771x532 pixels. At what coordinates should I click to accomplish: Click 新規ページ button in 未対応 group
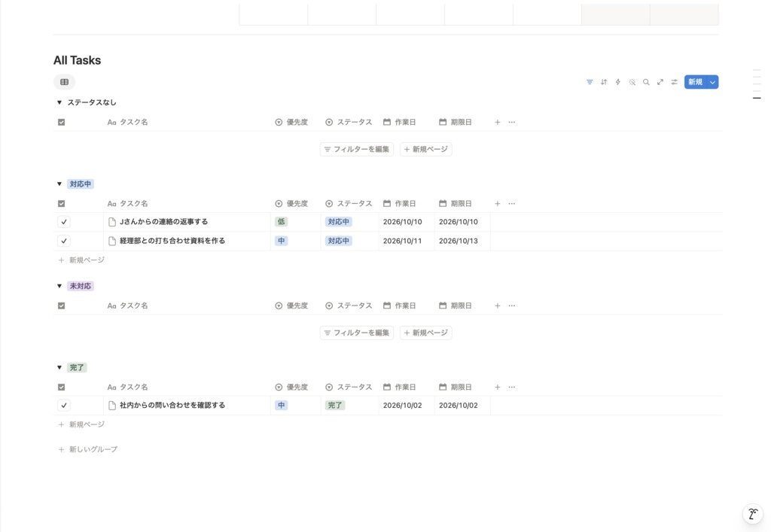[x=426, y=333]
